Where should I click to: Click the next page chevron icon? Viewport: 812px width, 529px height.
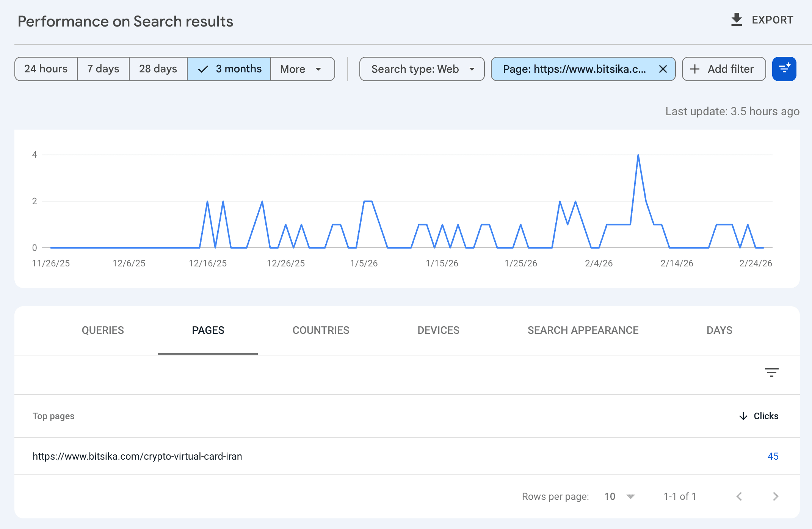[x=775, y=496]
